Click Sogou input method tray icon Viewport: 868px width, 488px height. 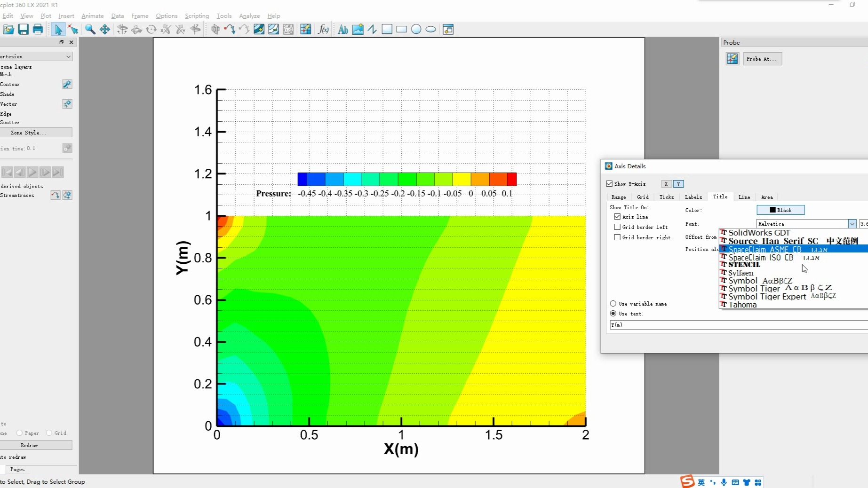click(x=687, y=481)
